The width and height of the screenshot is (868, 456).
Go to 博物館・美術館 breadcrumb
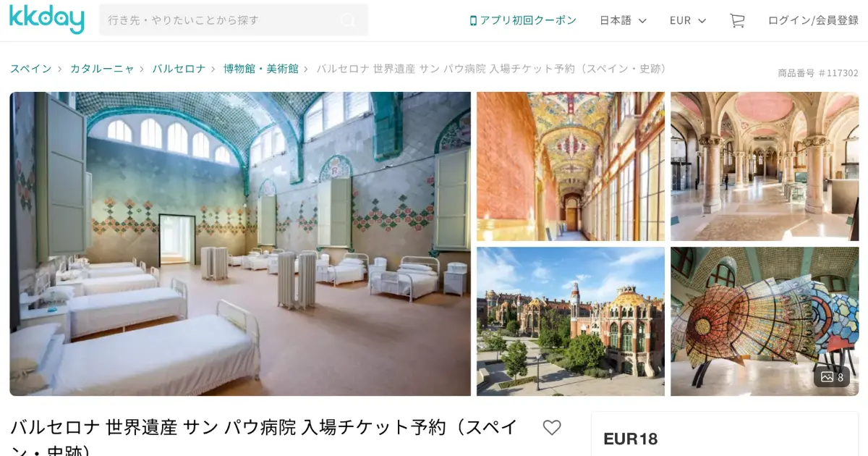pyautogui.click(x=261, y=69)
